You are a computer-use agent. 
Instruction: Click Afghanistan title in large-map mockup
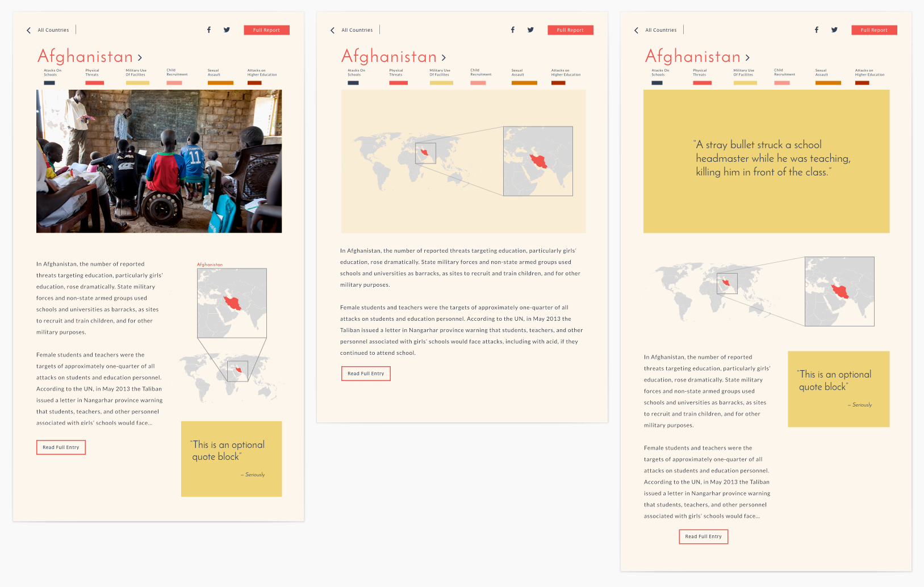(x=389, y=57)
